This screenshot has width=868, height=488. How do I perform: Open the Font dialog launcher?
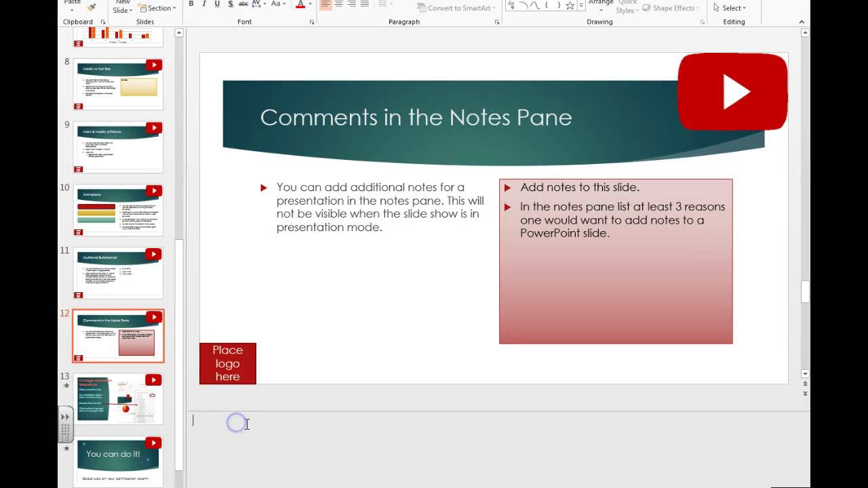(x=312, y=22)
